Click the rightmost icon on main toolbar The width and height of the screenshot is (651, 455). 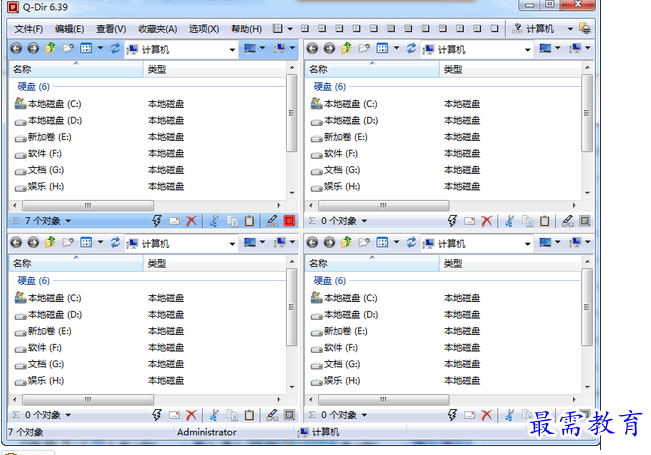(x=585, y=29)
